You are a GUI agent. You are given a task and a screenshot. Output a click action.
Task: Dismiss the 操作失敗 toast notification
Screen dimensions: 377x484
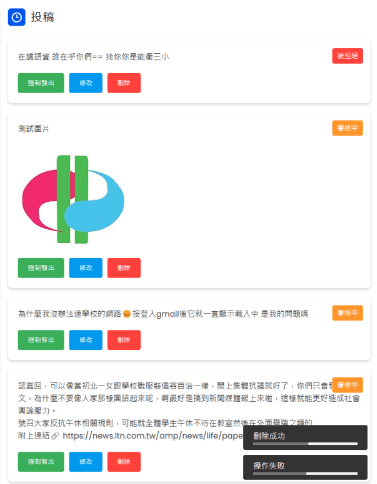coord(305,467)
